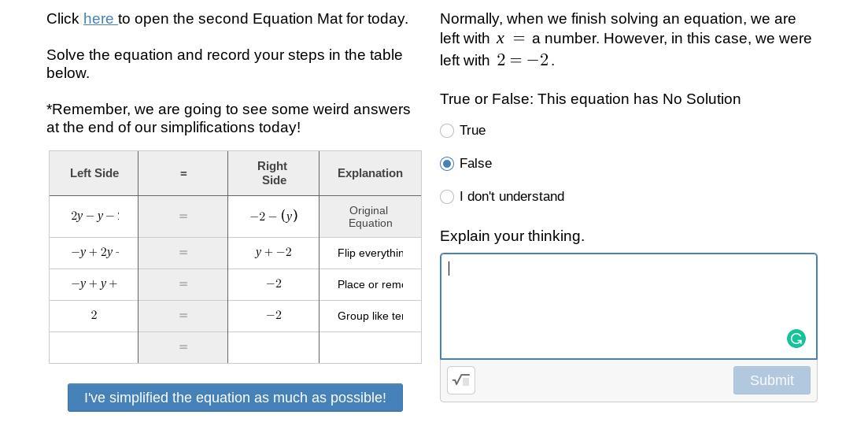This screenshot has height=437, width=868.
Task: Open the math equation editor icon
Action: pos(461,380)
